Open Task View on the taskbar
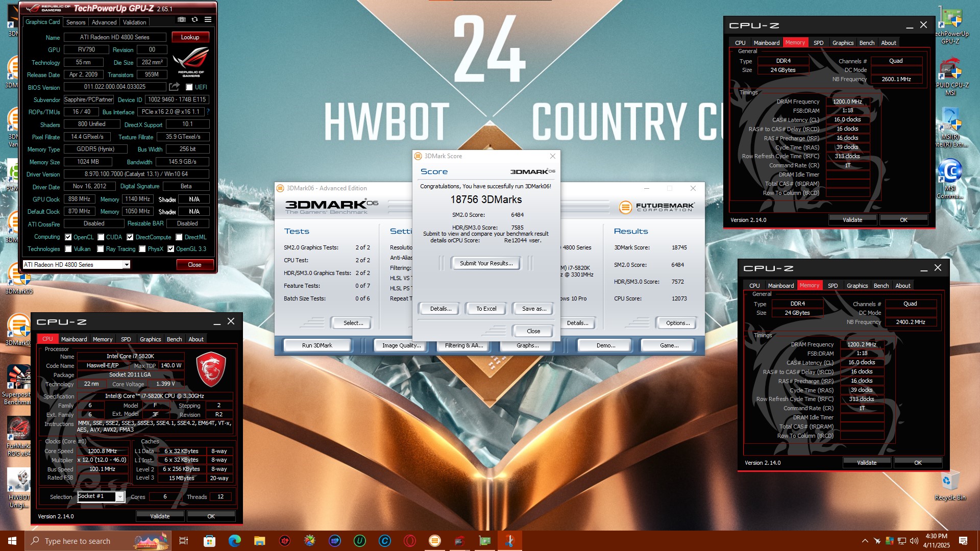The image size is (980, 551). [x=184, y=541]
